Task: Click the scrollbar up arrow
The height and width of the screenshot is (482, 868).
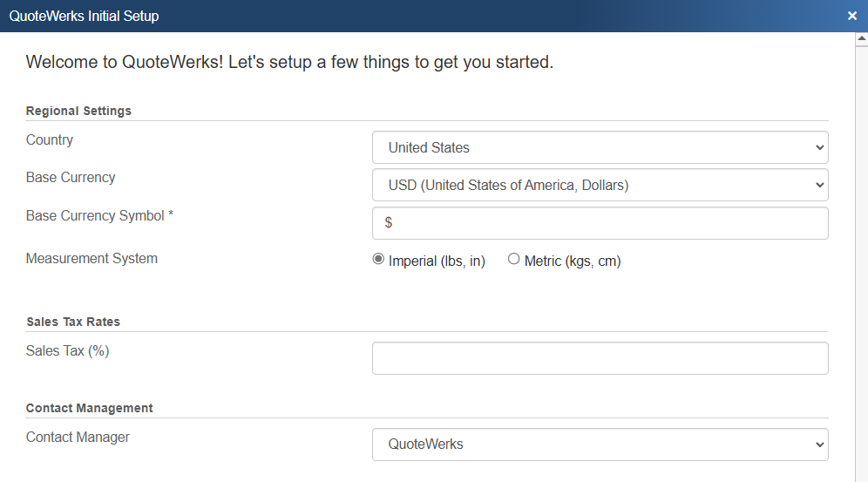Action: (x=861, y=39)
